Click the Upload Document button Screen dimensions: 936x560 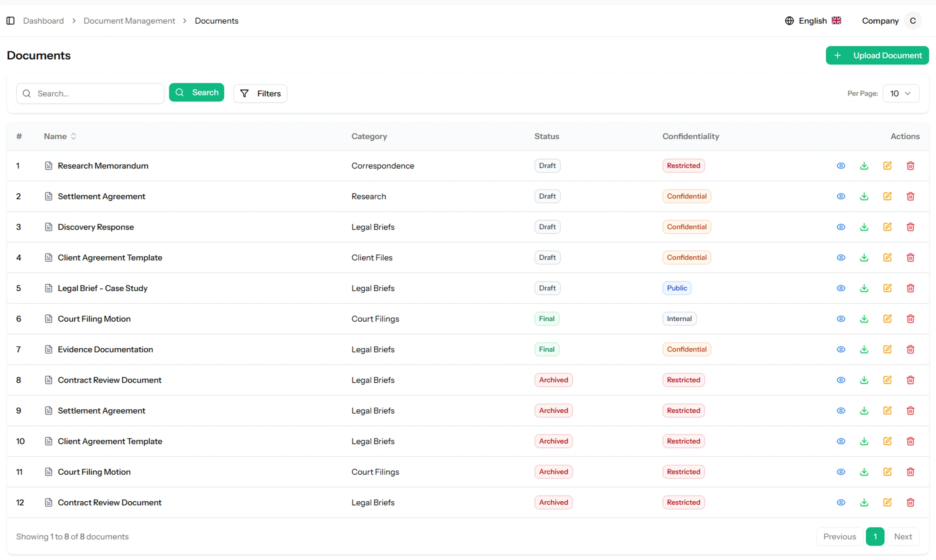point(877,56)
